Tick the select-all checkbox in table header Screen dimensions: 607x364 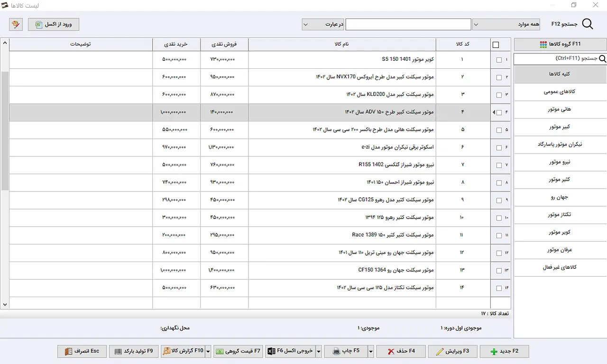(x=496, y=45)
